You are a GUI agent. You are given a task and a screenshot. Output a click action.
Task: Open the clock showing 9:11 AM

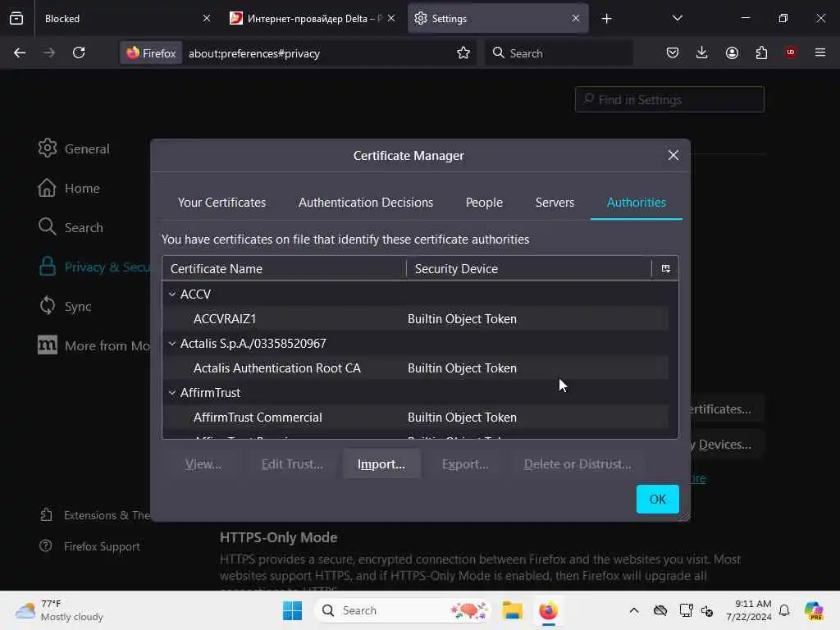pyautogui.click(x=749, y=610)
